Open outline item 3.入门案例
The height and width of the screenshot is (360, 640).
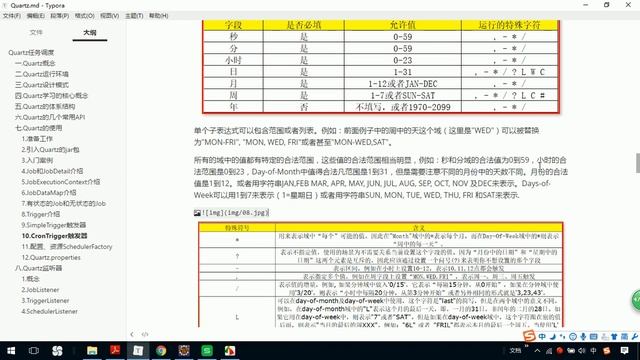point(37,160)
